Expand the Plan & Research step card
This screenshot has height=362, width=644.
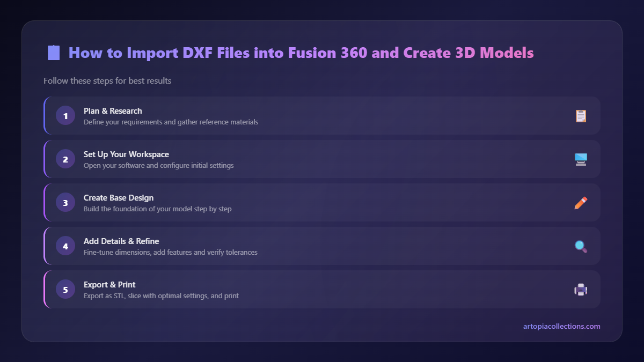[322, 115]
